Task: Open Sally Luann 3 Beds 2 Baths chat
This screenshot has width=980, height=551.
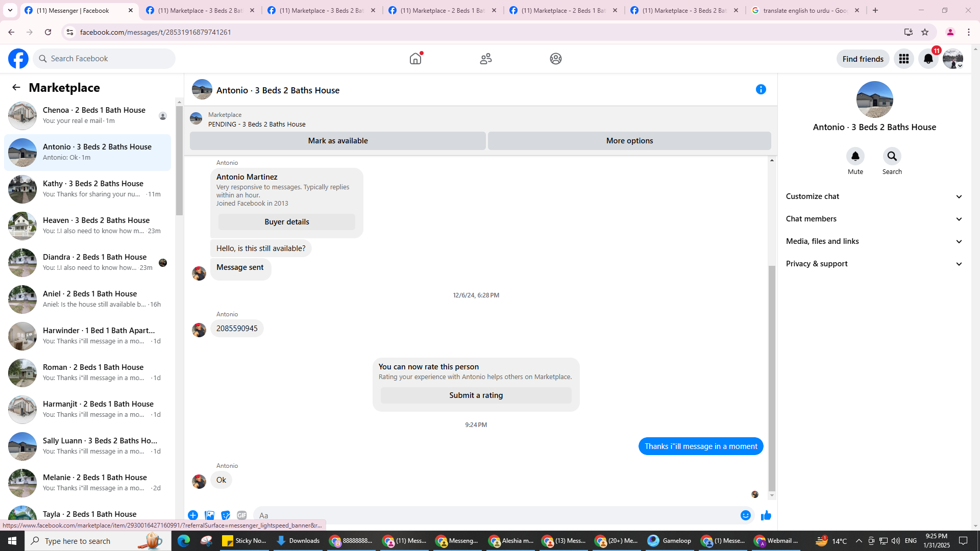Action: click(x=88, y=446)
